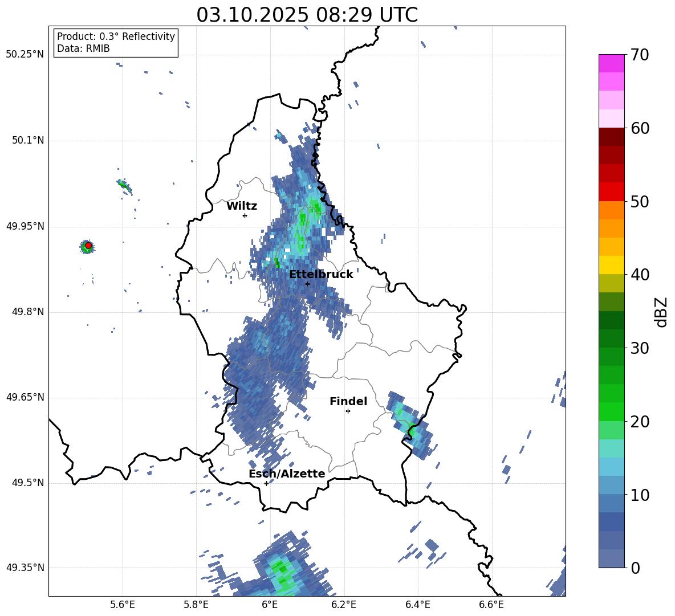This screenshot has width=675, height=616.
Task: Click the Data: RMIB text
Action: pyautogui.click(x=83, y=48)
